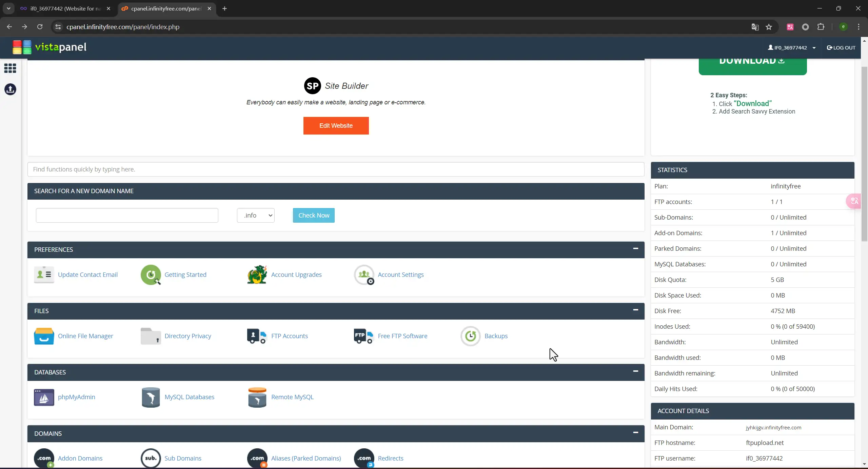Close the if0_36977442 tab
The image size is (868, 469).
[108, 8]
